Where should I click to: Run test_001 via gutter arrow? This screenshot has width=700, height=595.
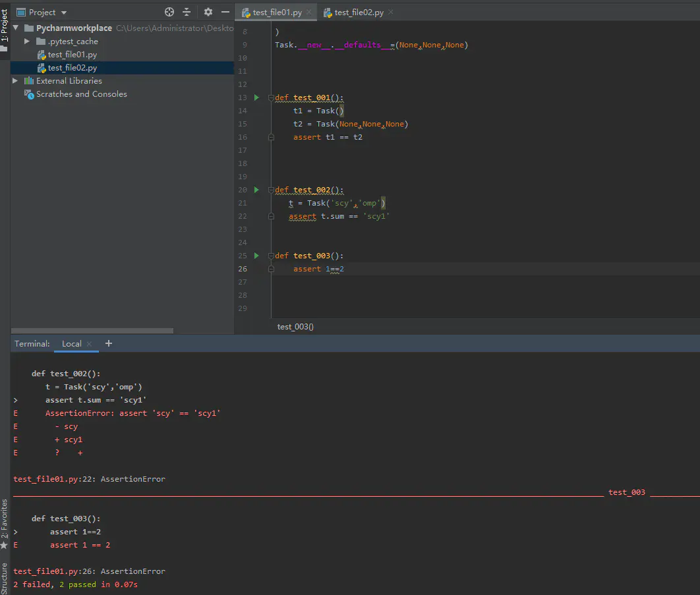pos(256,98)
